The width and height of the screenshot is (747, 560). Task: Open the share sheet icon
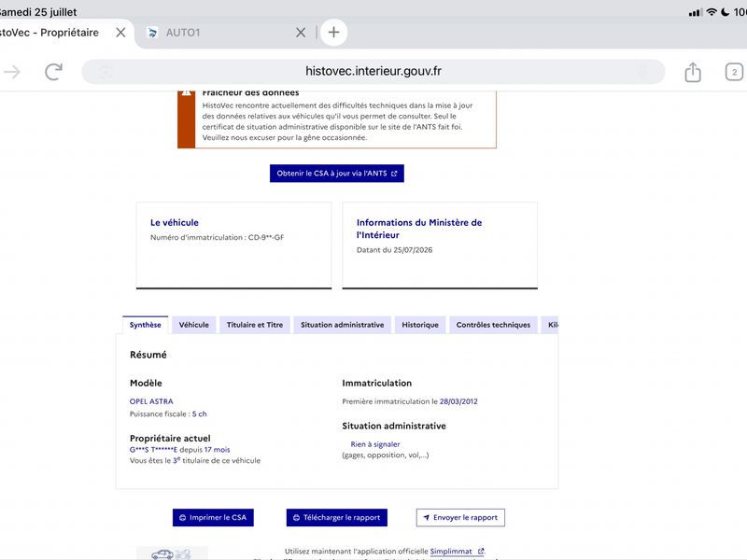693,72
